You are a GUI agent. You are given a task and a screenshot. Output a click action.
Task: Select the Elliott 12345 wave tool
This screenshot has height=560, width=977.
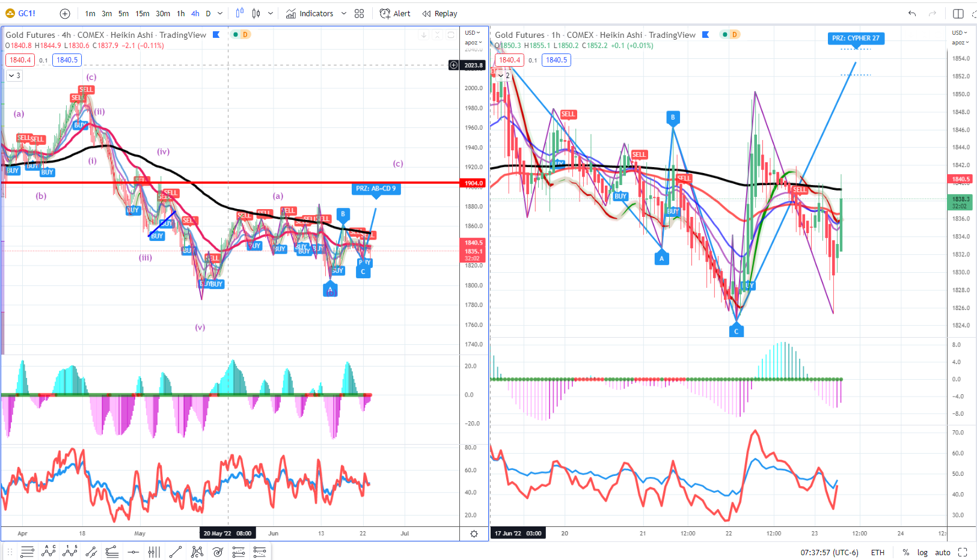click(70, 552)
